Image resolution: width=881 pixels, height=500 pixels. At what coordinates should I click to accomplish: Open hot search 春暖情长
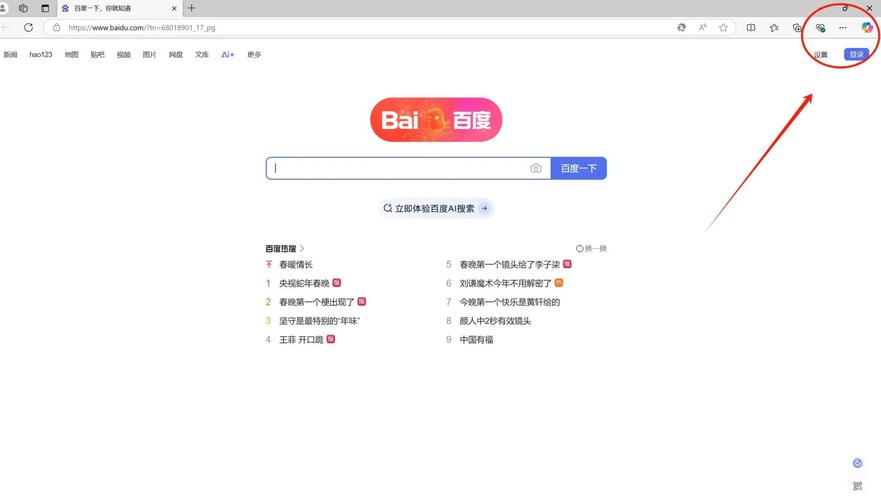(x=296, y=264)
